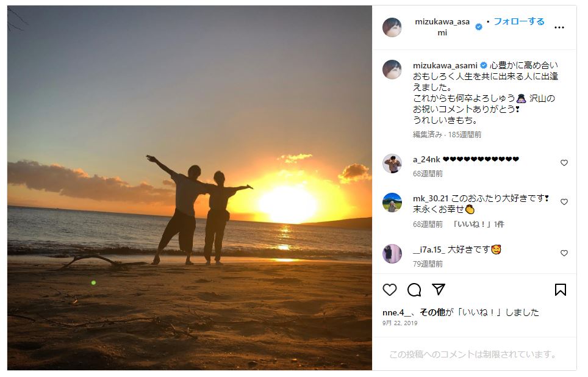Open mk_30.21's profile avatar

click(392, 203)
